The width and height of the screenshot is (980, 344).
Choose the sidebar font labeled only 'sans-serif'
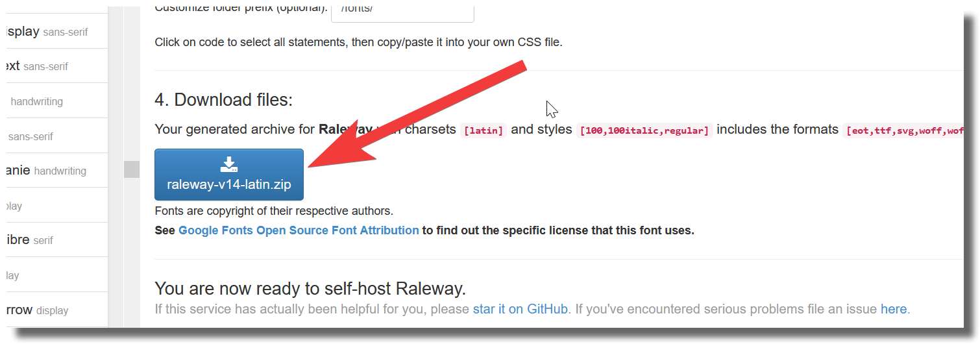(31, 136)
